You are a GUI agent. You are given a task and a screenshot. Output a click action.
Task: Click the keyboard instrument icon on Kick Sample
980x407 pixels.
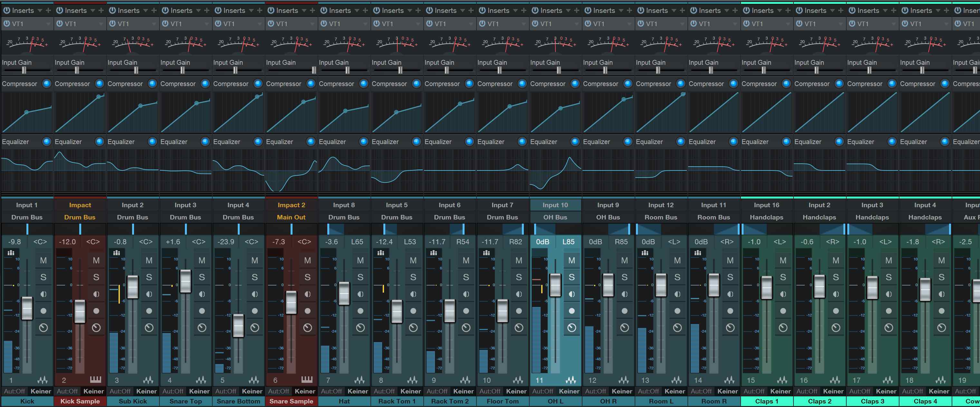(95, 380)
